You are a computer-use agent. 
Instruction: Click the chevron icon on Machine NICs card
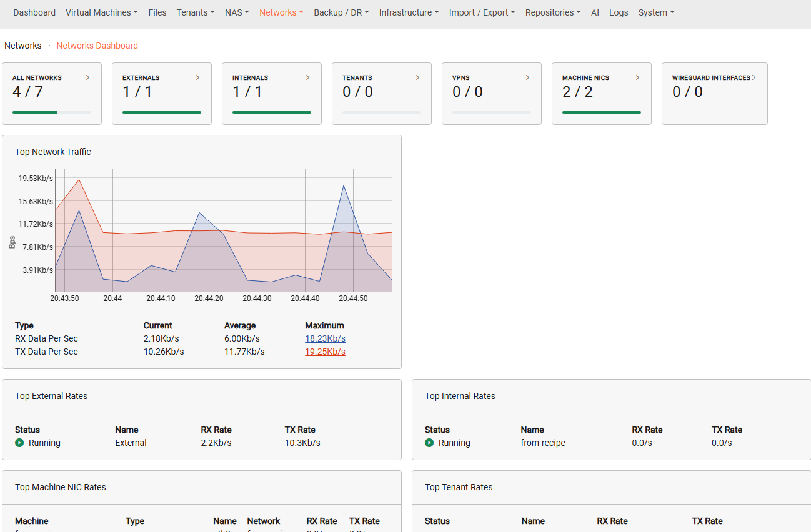pos(637,77)
